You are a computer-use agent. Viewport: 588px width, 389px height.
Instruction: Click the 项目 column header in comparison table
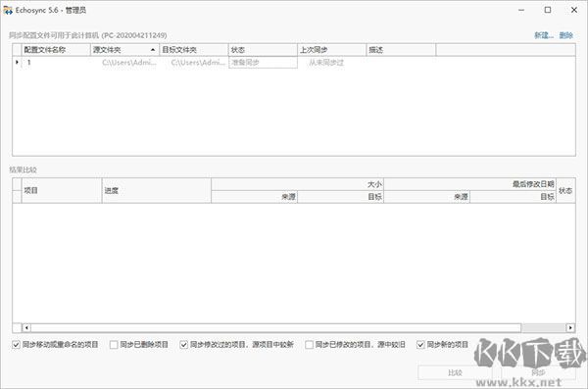click(x=62, y=190)
